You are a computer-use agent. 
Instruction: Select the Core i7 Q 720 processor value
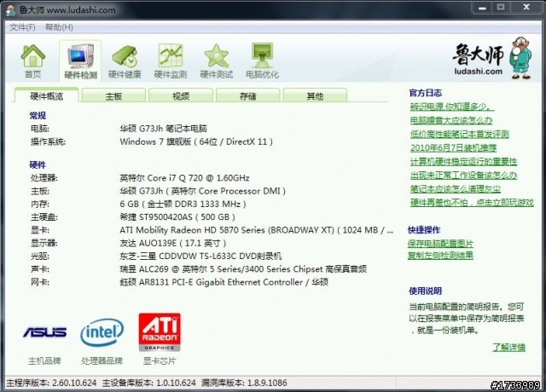click(184, 178)
